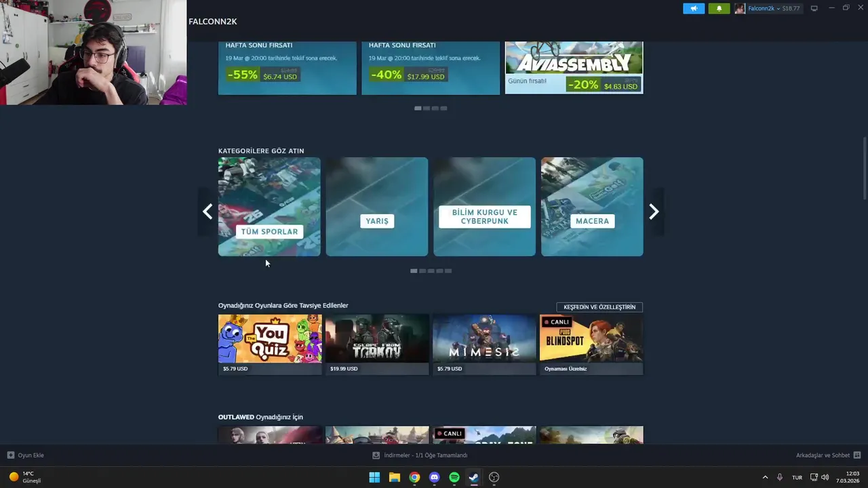Open the weather widget 14°C Güneşli
The height and width of the screenshot is (488, 868).
[25, 477]
